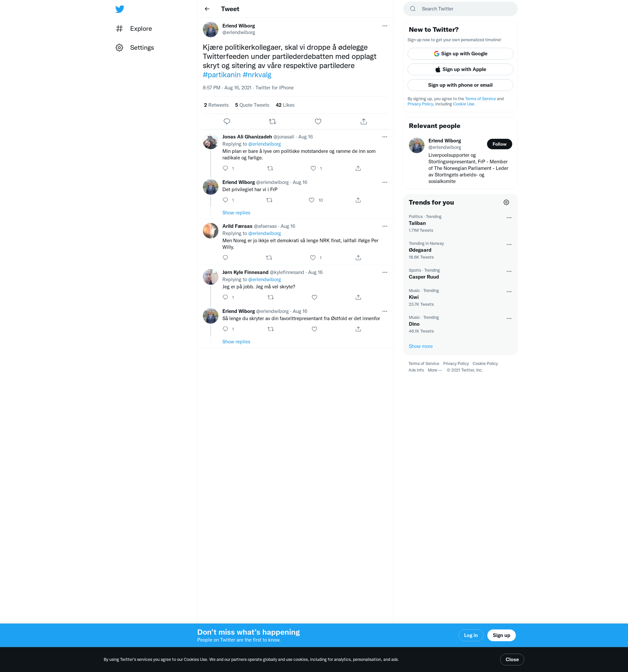Open the Explore page
Viewport: 628px width, 672px height.
141,29
